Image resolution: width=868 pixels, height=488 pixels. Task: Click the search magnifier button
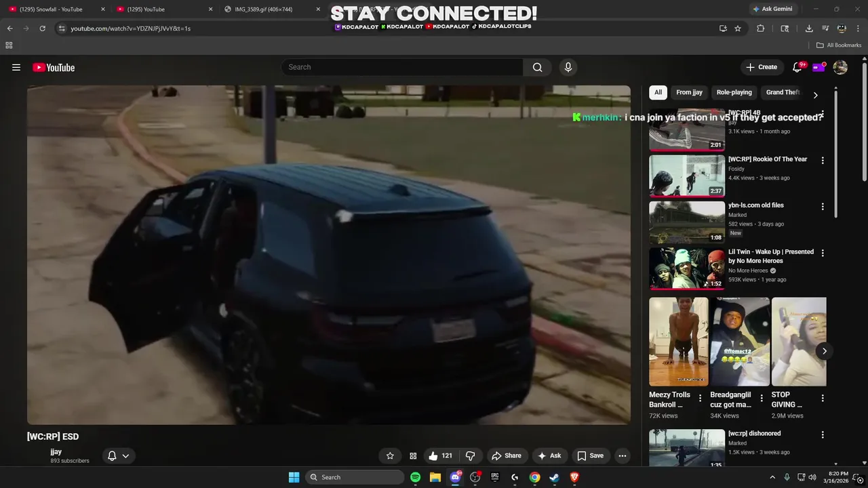[537, 67]
